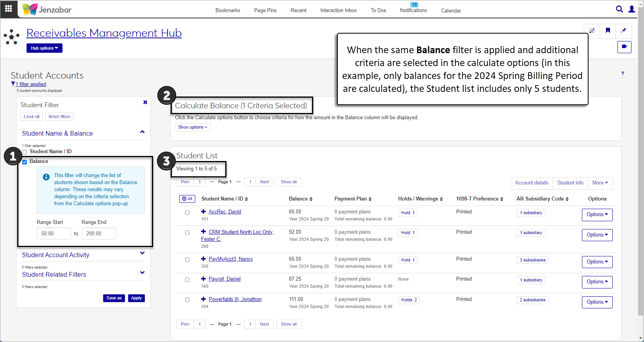This screenshot has width=644, height=342.
Task: Click the video camera icon button
Action: pyautogui.click(x=624, y=47)
